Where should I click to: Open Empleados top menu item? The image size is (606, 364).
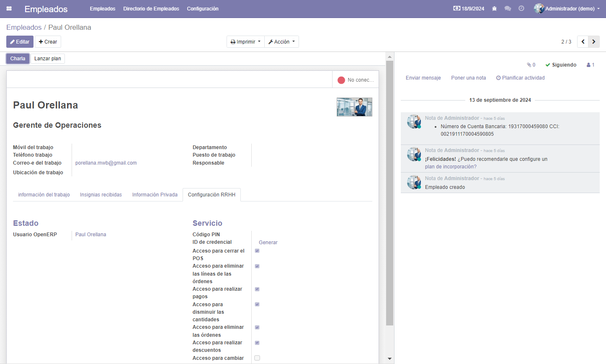pos(103,8)
